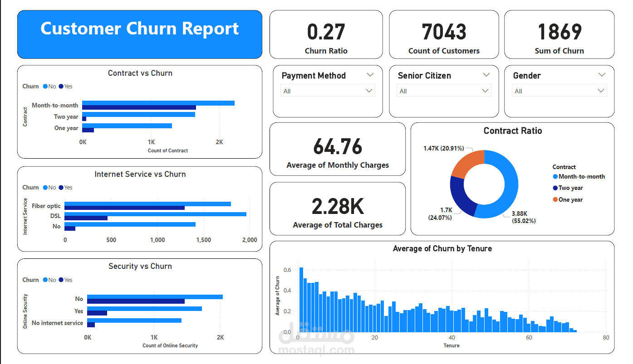Click the Churn Ratio KPI card
The image size is (633, 364).
click(326, 34)
